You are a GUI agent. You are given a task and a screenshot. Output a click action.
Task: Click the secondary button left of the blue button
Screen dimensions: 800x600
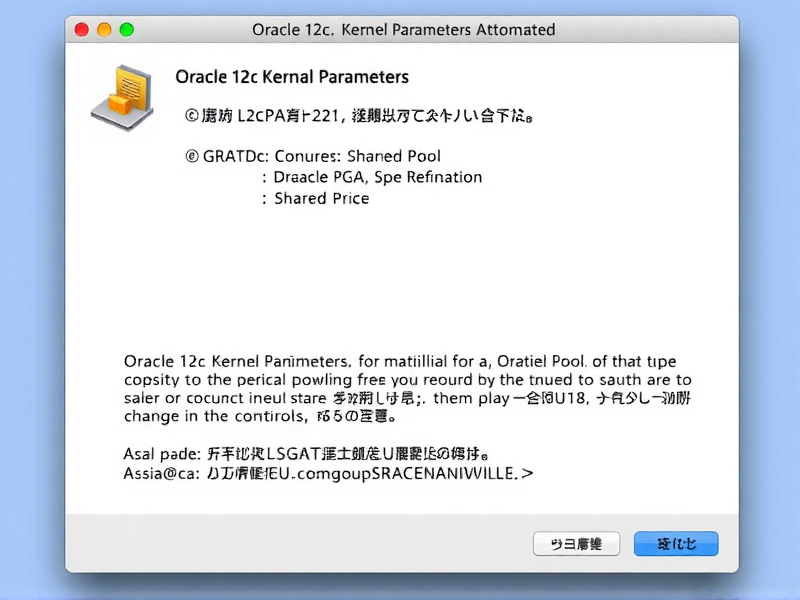577,543
